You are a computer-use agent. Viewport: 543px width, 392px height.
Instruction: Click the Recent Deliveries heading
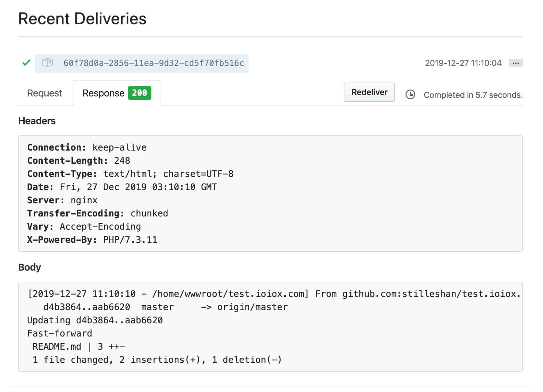82,19
